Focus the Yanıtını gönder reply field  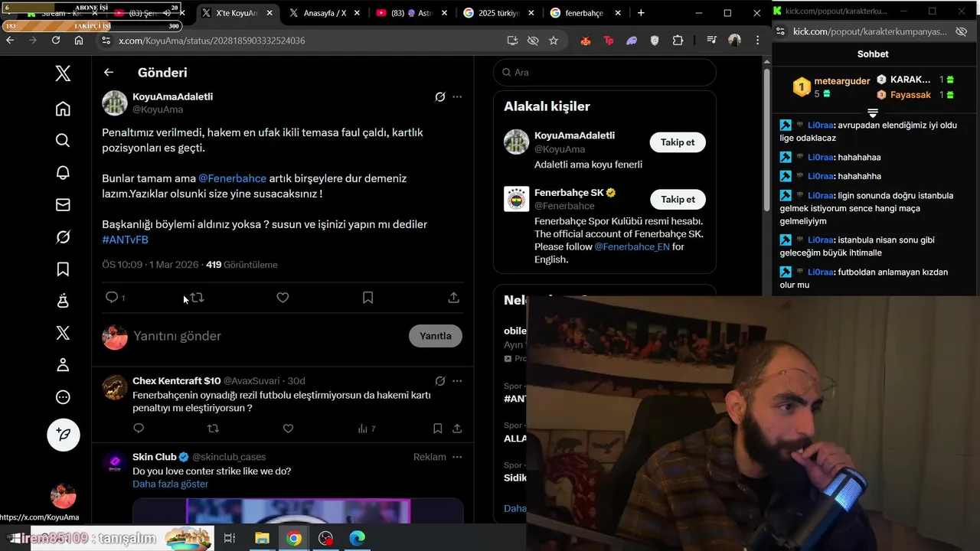pyautogui.click(x=268, y=336)
